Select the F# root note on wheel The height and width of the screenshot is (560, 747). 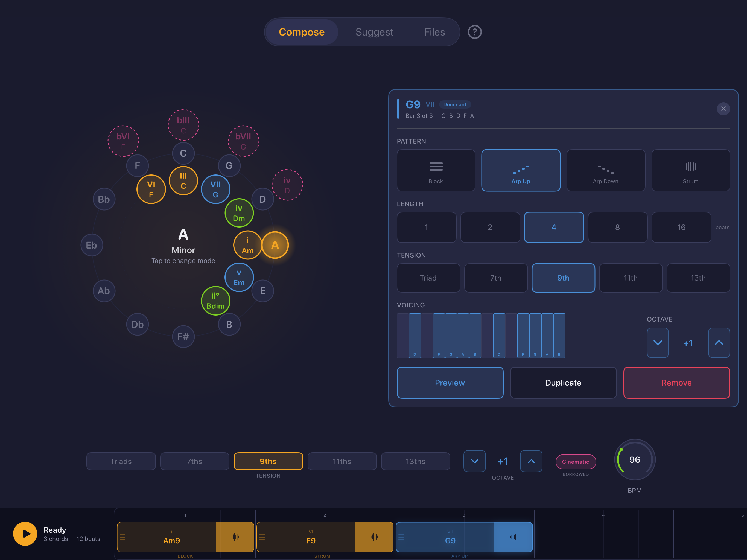click(x=183, y=337)
